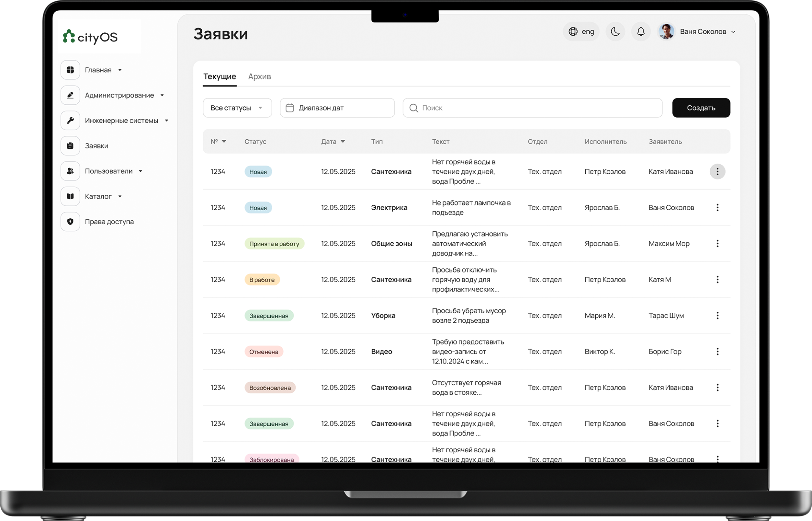Click the Заблокирована status badge
Image resolution: width=812 pixels, height=521 pixels.
coord(272,459)
